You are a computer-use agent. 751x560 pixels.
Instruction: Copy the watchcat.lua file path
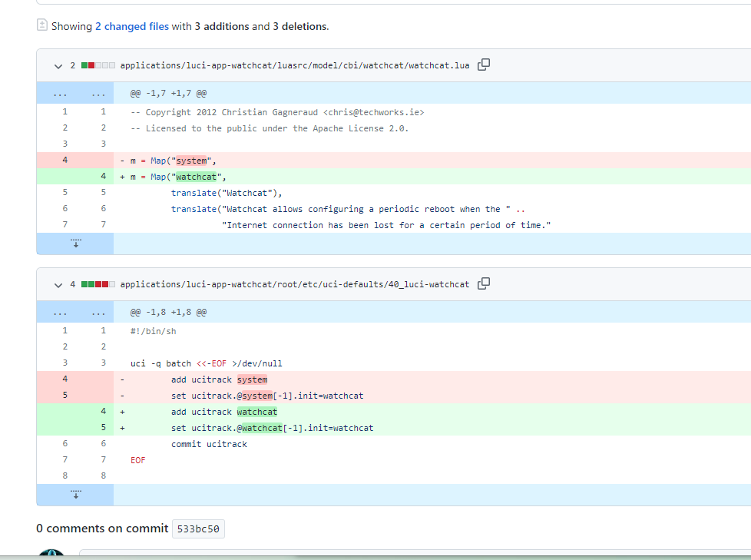[483, 65]
